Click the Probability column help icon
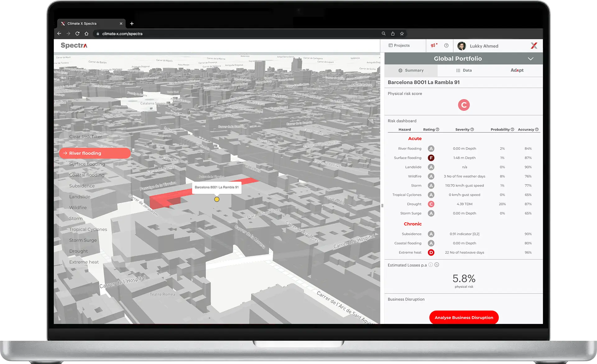This screenshot has width=597, height=364. (x=512, y=130)
